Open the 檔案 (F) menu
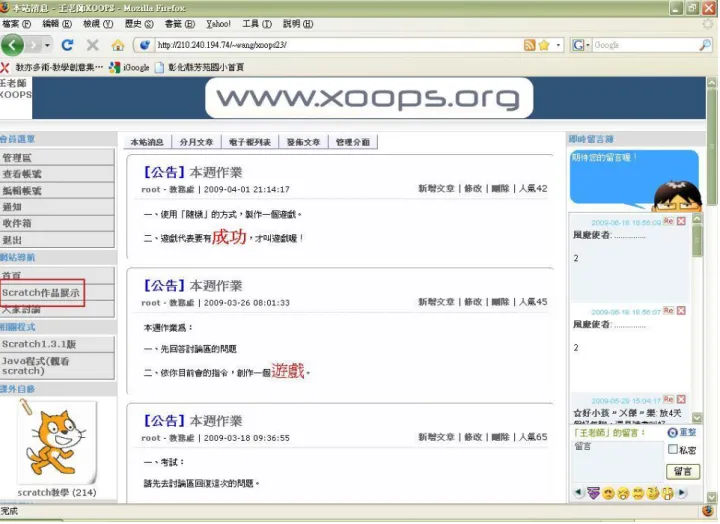The height and width of the screenshot is (524, 720). click(x=17, y=23)
